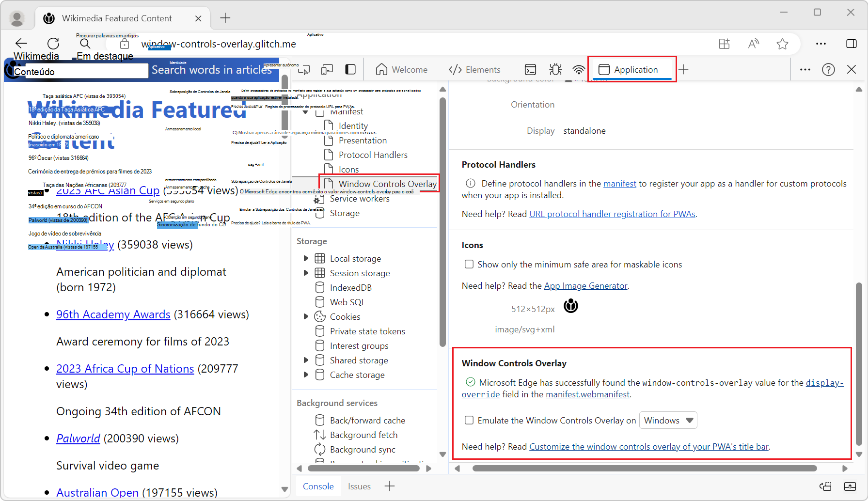The width and height of the screenshot is (868, 501).
Task: Open the manifest link in Protocol Handlers
Action: 619,183
